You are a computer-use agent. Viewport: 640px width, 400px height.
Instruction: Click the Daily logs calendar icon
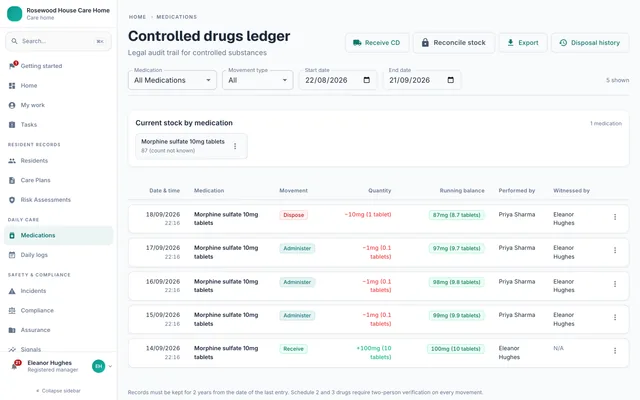(12, 255)
